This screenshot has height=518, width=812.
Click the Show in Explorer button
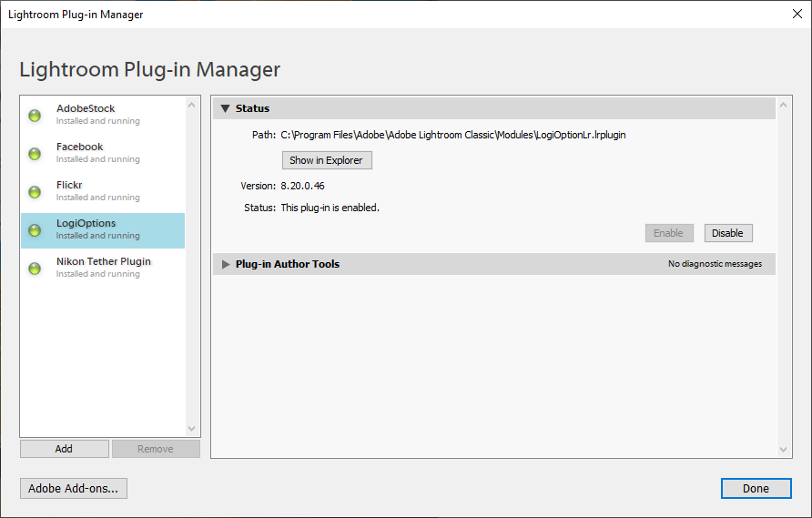click(x=327, y=160)
